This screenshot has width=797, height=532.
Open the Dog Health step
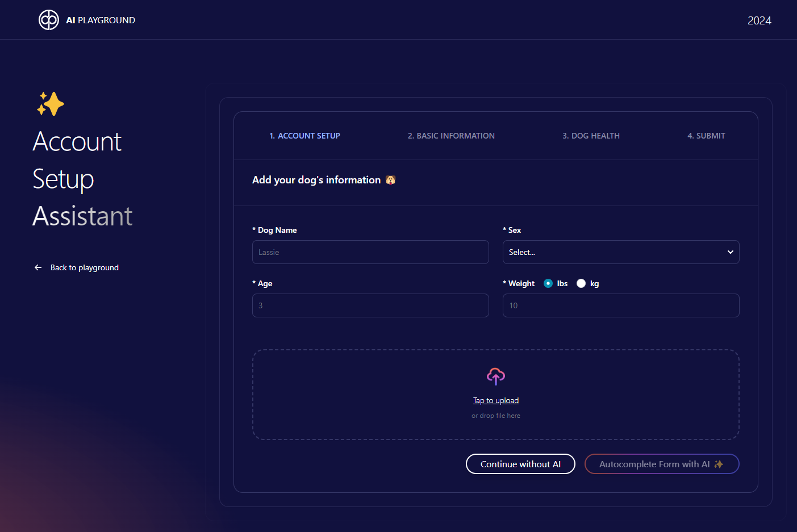click(x=591, y=136)
